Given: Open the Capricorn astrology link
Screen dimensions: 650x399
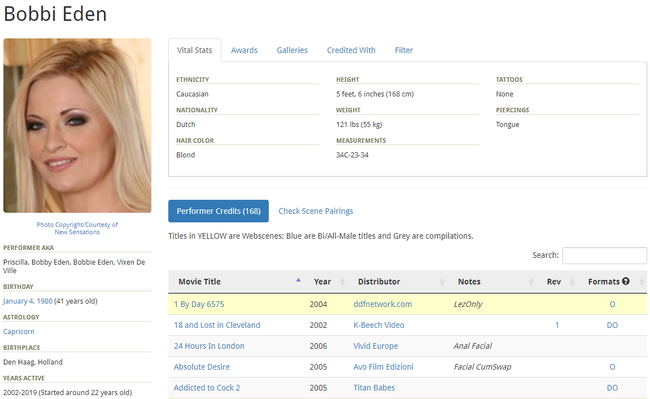Looking at the screenshot, I should (19, 331).
